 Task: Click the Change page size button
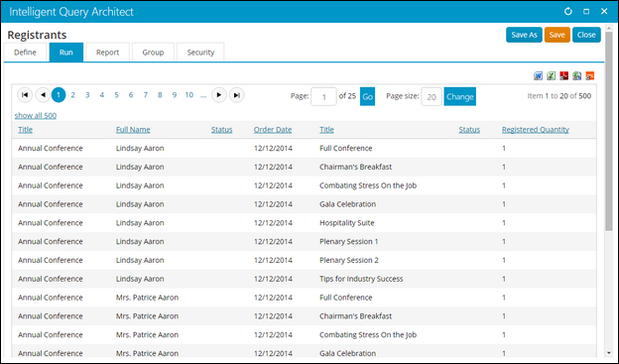(460, 97)
